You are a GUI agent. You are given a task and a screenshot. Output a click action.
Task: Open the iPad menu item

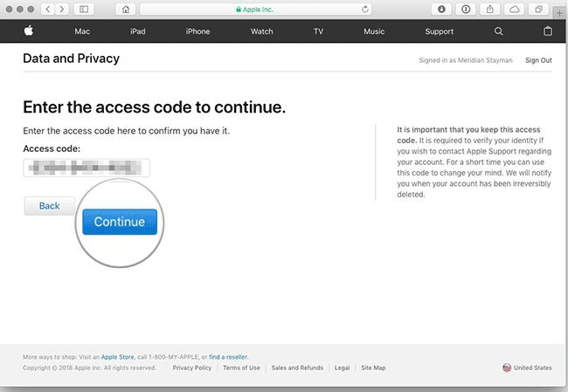coord(138,31)
